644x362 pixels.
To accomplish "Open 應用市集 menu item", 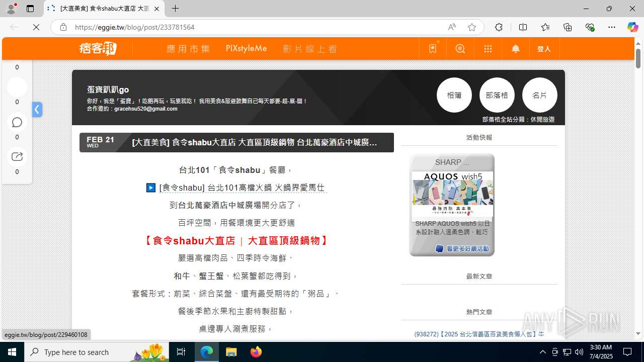I will (188, 49).
